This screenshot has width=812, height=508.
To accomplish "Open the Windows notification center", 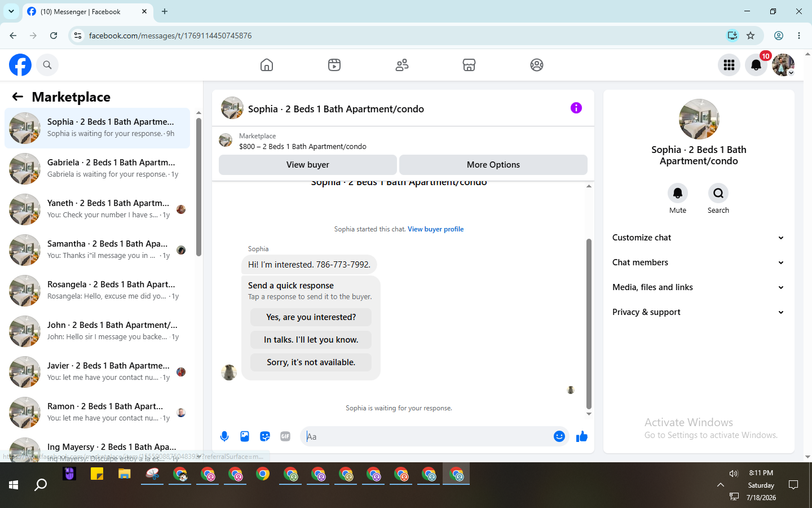I will 793,485.
